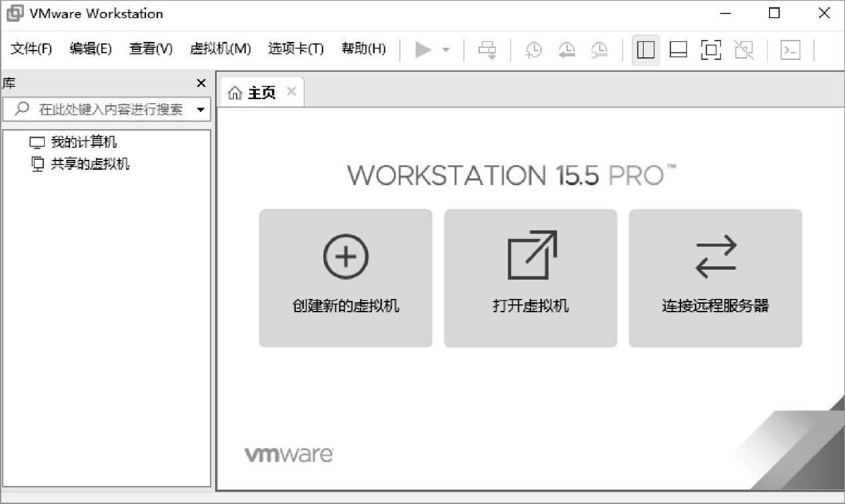
Task: Select 共享的虚拟机 in the library tree
Action: click(x=80, y=164)
